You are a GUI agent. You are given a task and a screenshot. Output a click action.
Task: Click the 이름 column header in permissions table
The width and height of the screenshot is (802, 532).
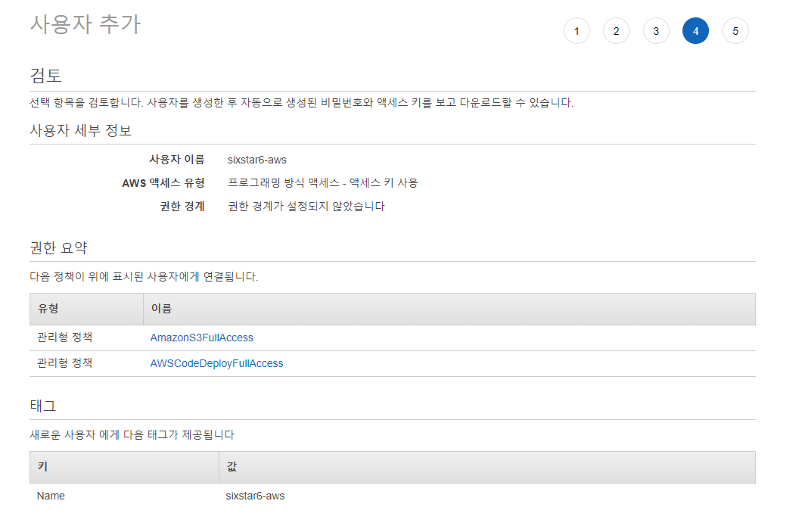(161, 309)
